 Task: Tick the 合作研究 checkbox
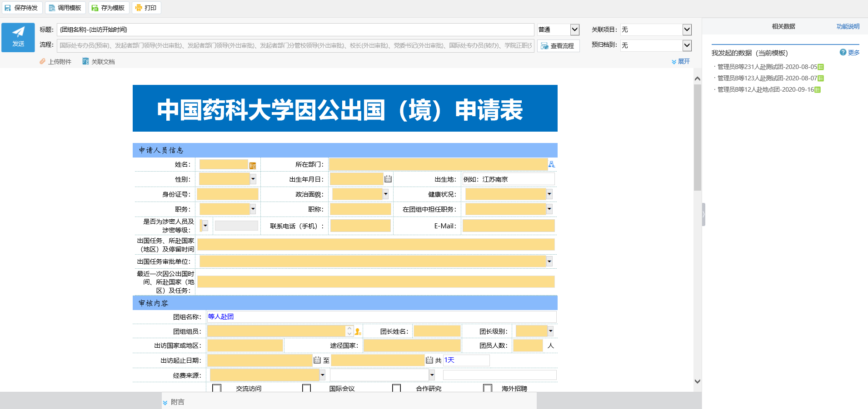pos(397,388)
